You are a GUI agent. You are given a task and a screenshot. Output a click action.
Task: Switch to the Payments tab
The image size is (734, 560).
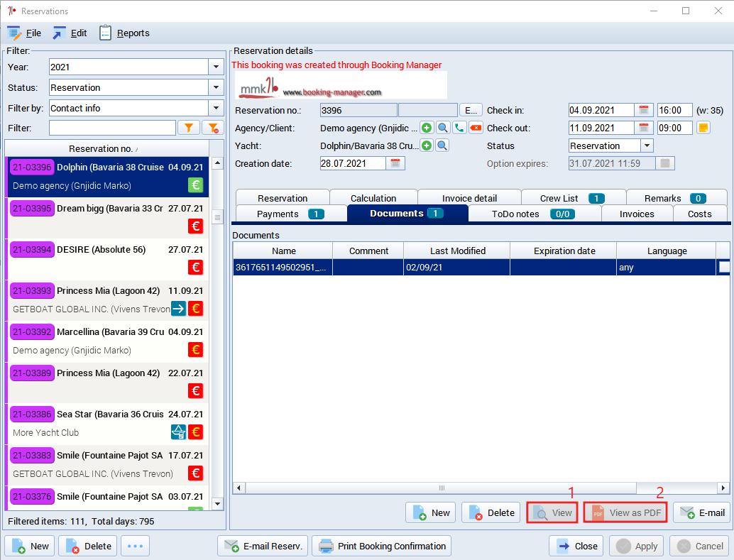pyautogui.click(x=291, y=214)
